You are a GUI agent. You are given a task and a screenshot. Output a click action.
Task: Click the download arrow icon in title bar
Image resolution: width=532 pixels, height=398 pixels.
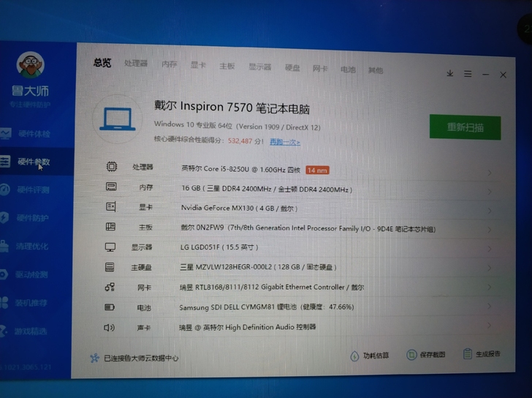coord(450,73)
